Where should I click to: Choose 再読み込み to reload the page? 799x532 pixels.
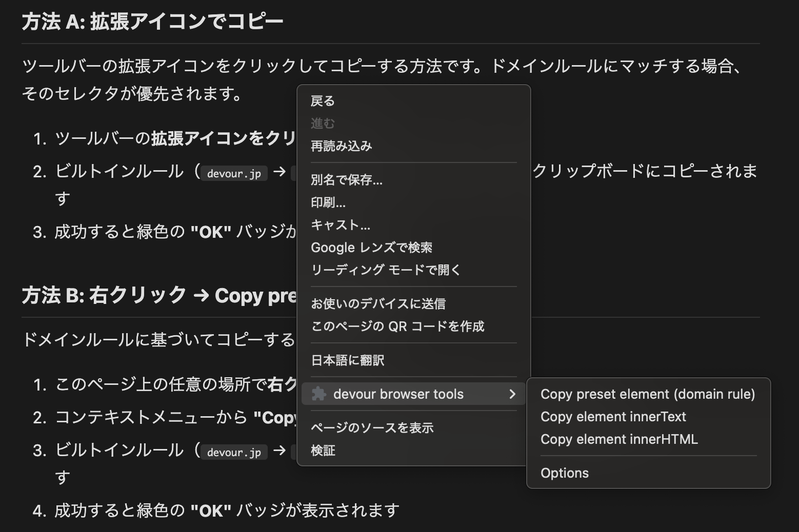coord(341,146)
